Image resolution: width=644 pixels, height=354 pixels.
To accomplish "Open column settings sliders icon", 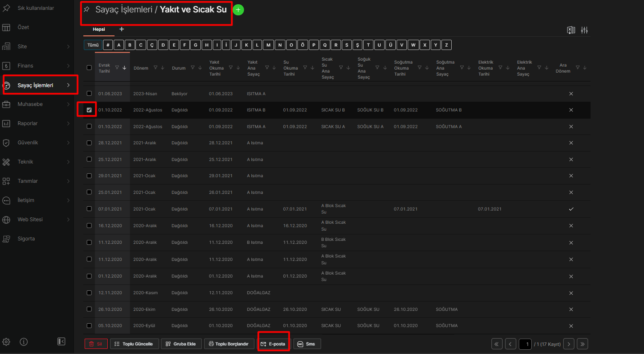I will [585, 30].
